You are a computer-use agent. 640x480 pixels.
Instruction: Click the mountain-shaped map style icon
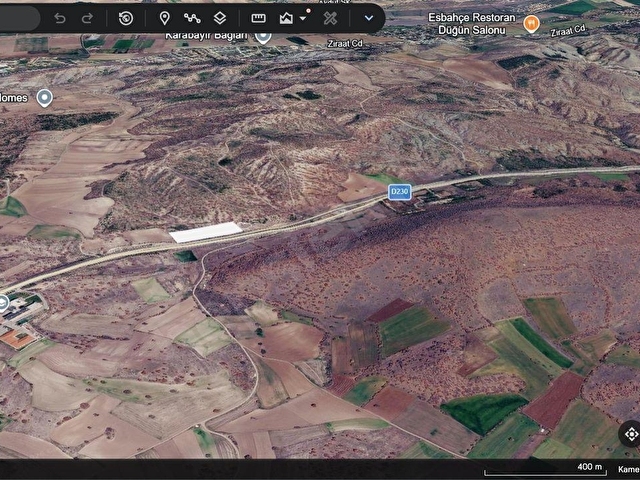[x=286, y=18]
